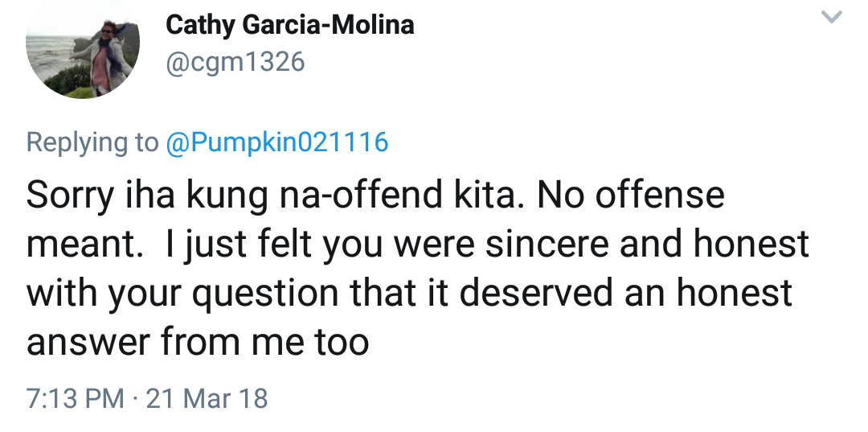
Task: Open the @cgm1326 handle profile
Action: (235, 62)
